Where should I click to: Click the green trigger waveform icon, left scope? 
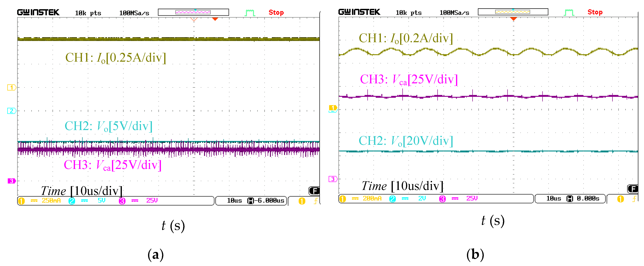tap(250, 13)
